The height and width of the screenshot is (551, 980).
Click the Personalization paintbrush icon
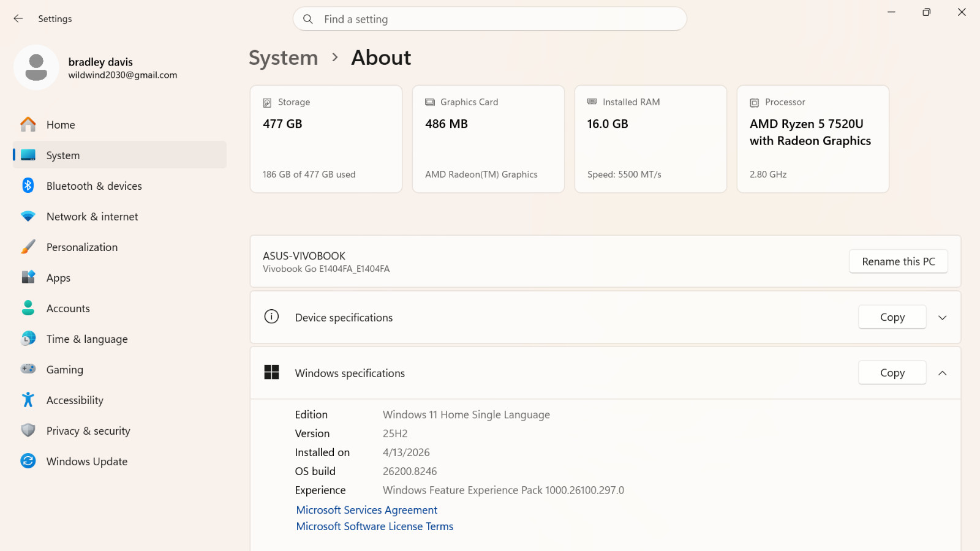[x=28, y=247]
